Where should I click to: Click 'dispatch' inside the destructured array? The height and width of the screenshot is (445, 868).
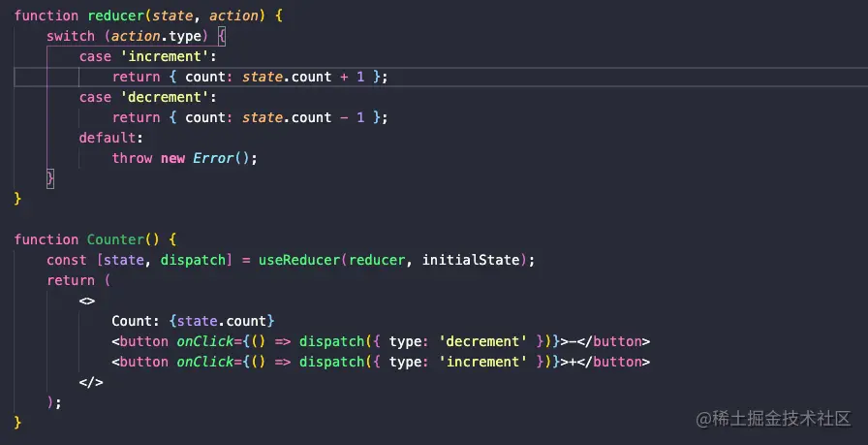pyautogui.click(x=193, y=260)
